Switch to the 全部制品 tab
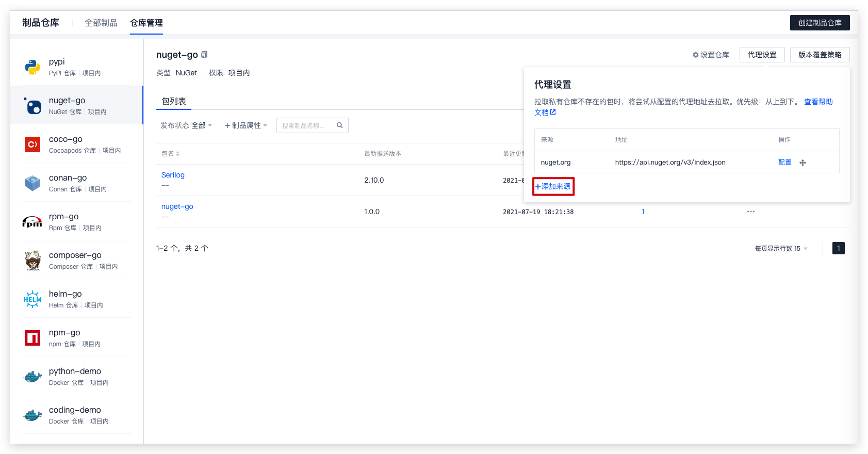The image size is (868, 454). (101, 23)
